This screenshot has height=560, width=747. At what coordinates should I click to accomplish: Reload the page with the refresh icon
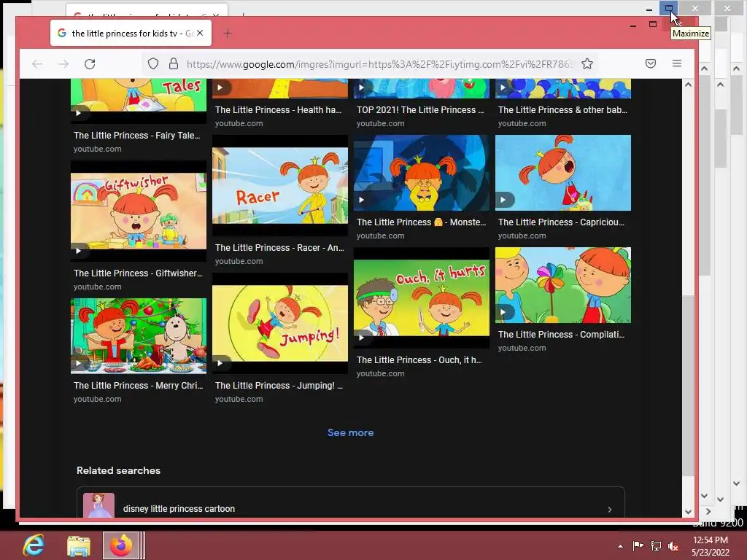click(x=90, y=64)
